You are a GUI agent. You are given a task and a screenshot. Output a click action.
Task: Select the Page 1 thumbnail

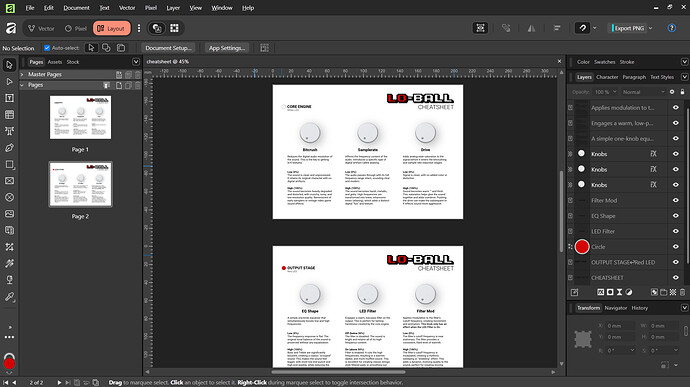pos(80,117)
